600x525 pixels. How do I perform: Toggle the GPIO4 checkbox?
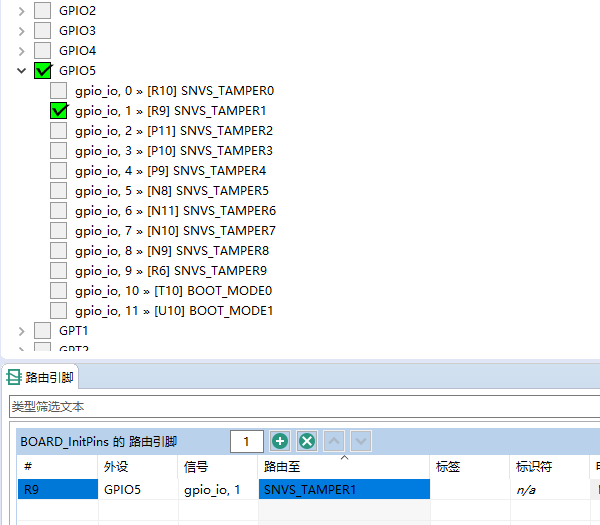pos(42,50)
